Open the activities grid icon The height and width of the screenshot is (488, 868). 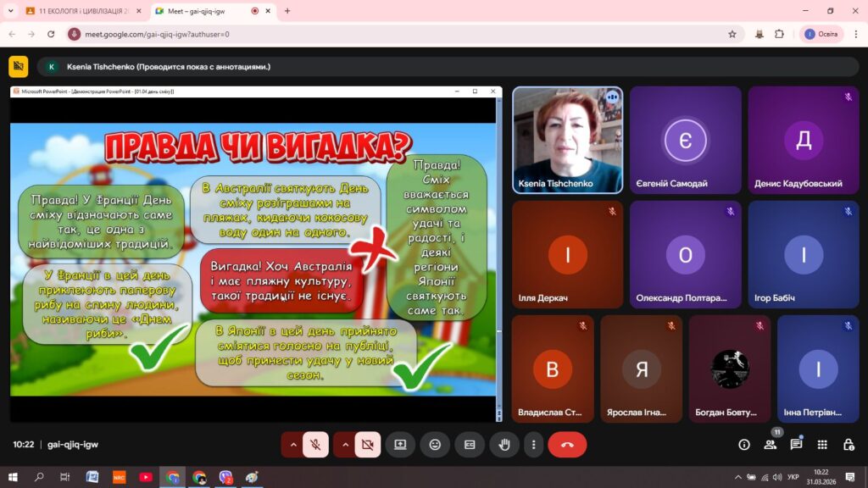[x=822, y=445]
